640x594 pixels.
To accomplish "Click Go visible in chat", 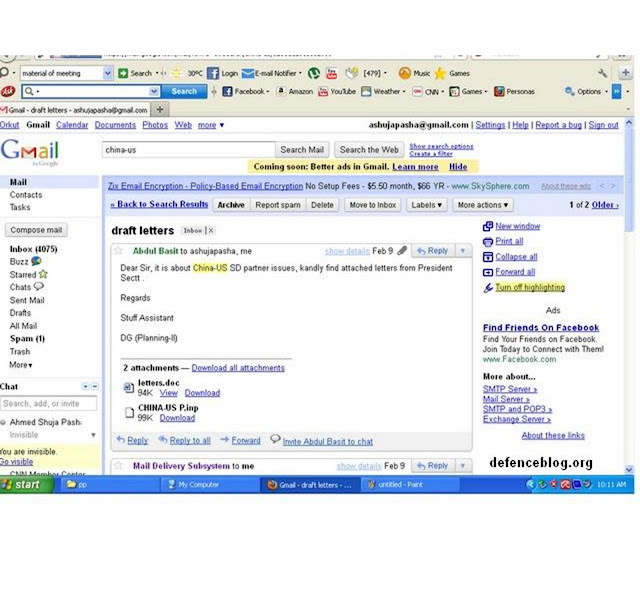I will pos(16,462).
